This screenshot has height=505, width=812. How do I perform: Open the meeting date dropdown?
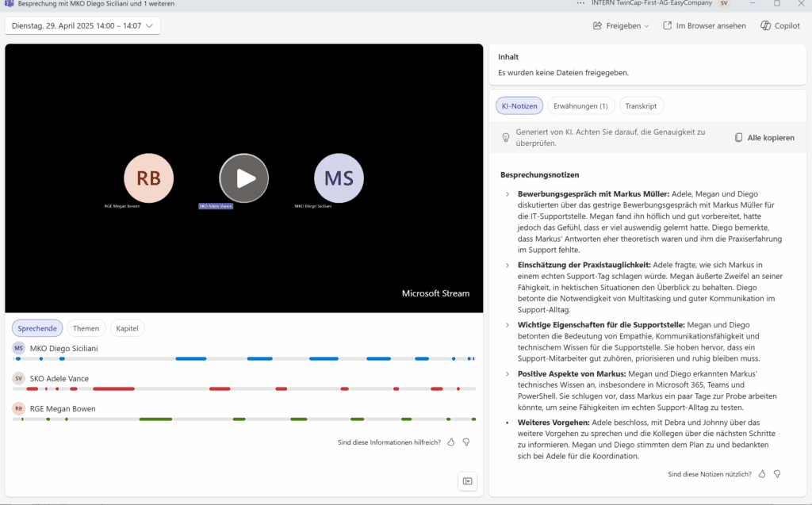(x=82, y=25)
